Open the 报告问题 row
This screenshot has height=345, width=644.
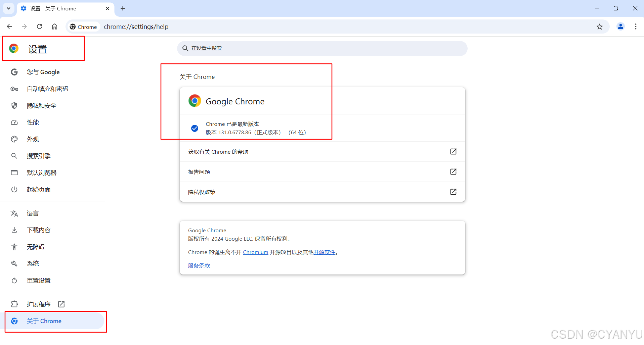tap(322, 172)
